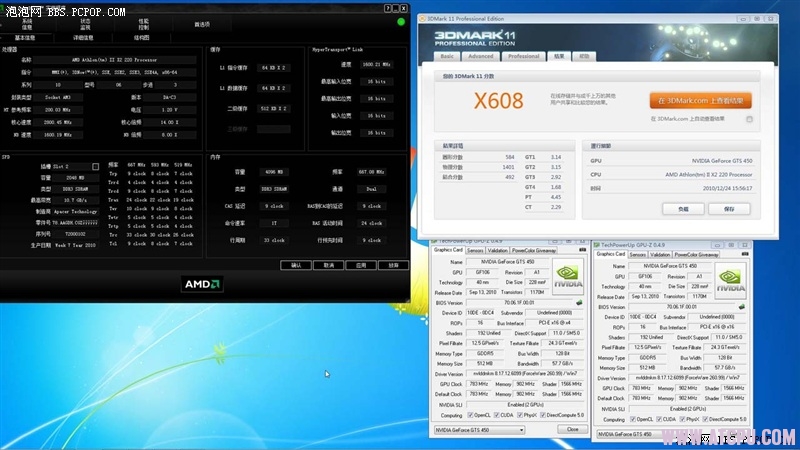Viewport: 800px width, 450px height.
Task: Open PowerColor Giveaway tab in right GPU-Z
Action: (696, 255)
